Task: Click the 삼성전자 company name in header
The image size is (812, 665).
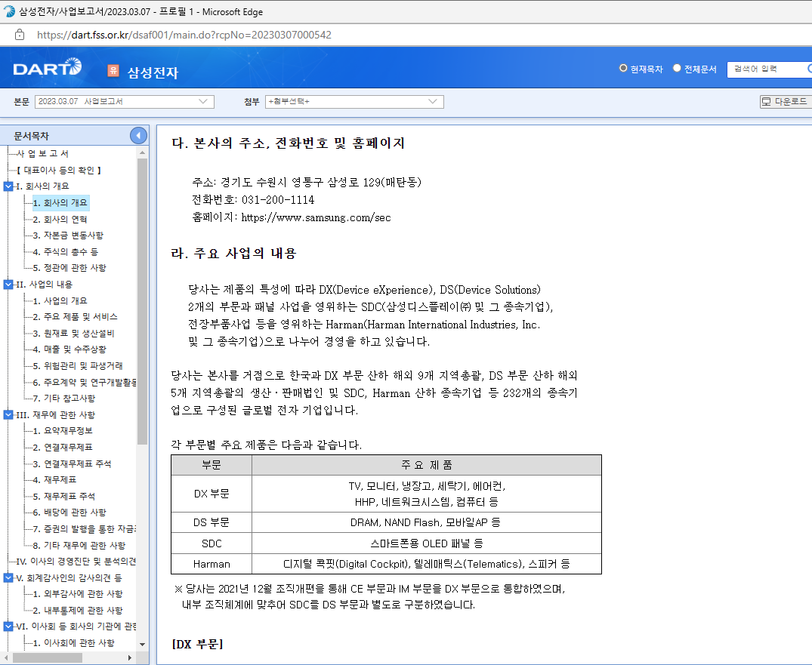Action: click(153, 72)
